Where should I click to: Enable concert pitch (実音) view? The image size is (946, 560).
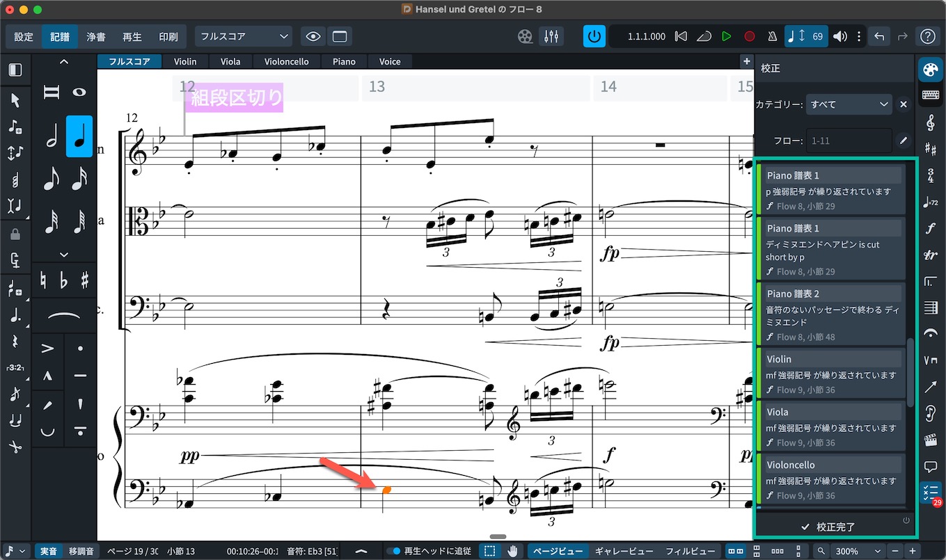(49, 551)
